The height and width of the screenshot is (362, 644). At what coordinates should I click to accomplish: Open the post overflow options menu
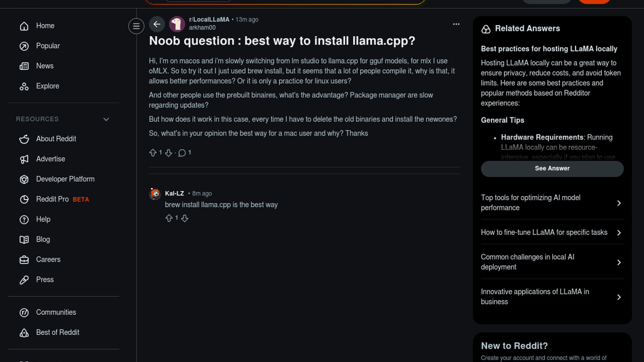coord(456,24)
